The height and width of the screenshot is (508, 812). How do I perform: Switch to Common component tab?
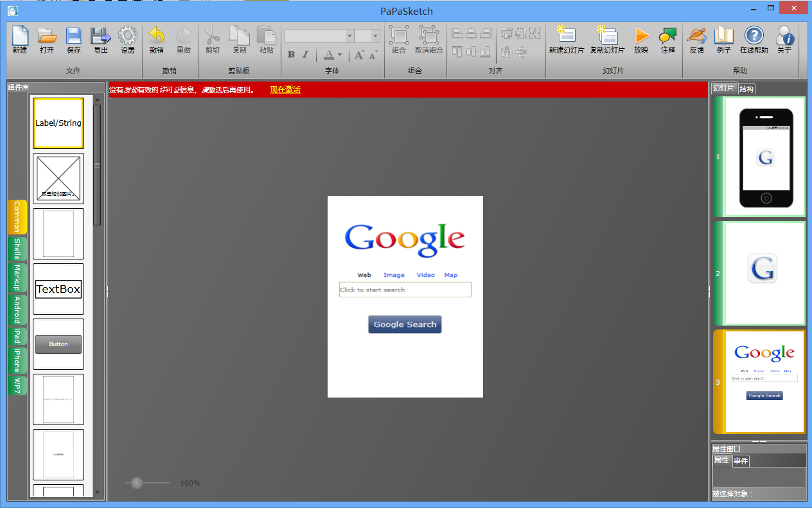(x=17, y=217)
